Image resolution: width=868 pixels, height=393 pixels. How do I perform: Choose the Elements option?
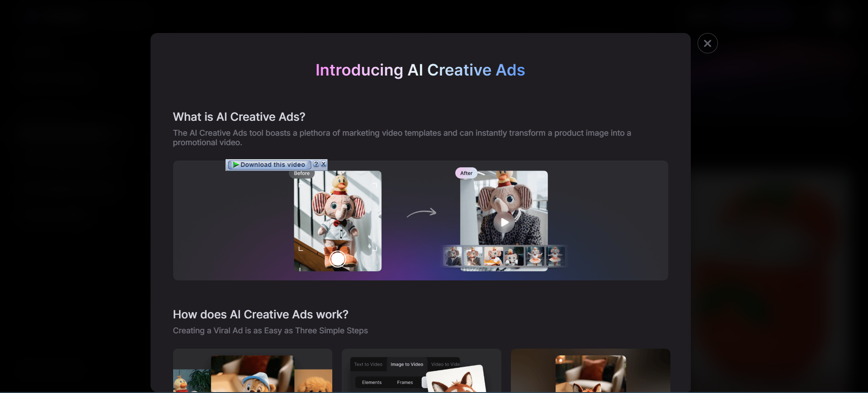[x=372, y=383]
